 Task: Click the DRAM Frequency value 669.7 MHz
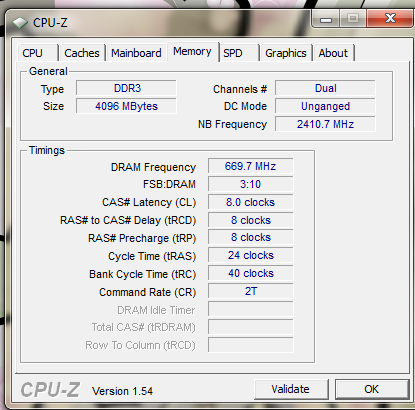251,166
